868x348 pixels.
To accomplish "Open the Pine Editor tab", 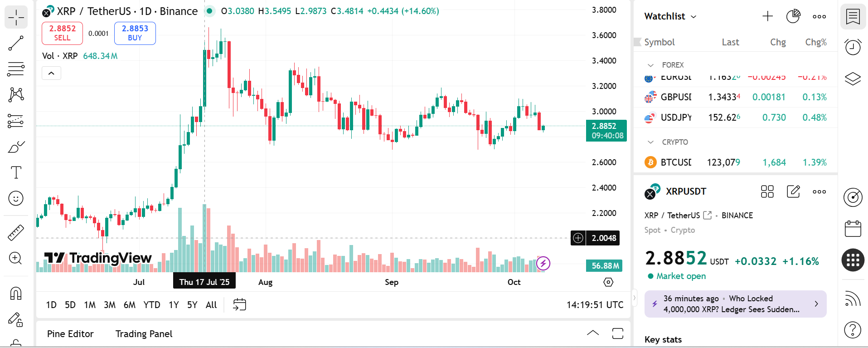I will (70, 334).
